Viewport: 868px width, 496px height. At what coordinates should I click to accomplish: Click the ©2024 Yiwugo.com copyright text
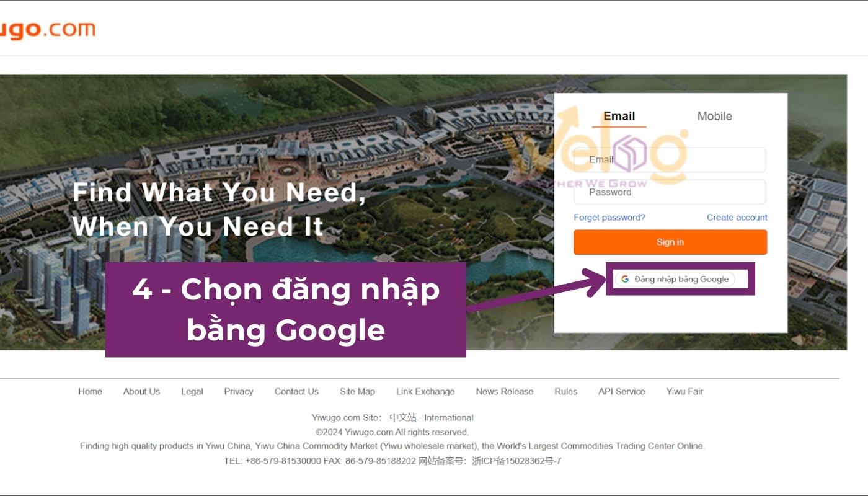tap(392, 432)
